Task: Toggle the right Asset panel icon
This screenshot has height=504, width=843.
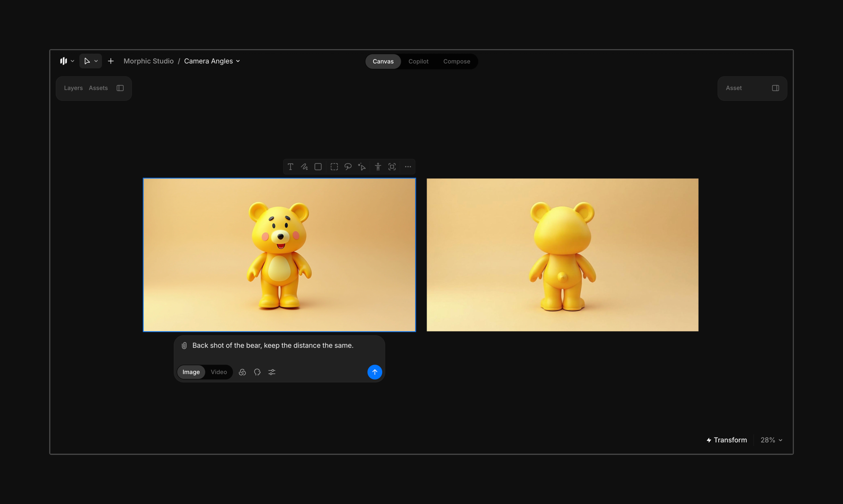Action: (775, 88)
